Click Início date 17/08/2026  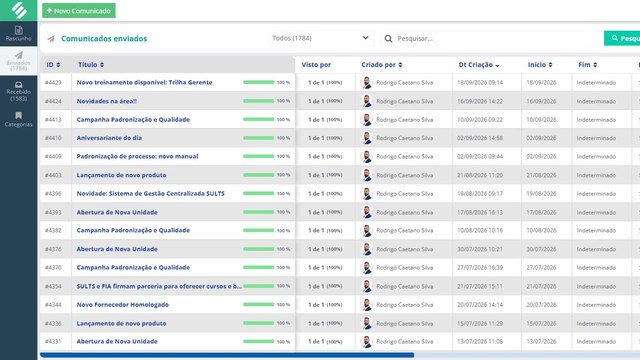tap(541, 212)
